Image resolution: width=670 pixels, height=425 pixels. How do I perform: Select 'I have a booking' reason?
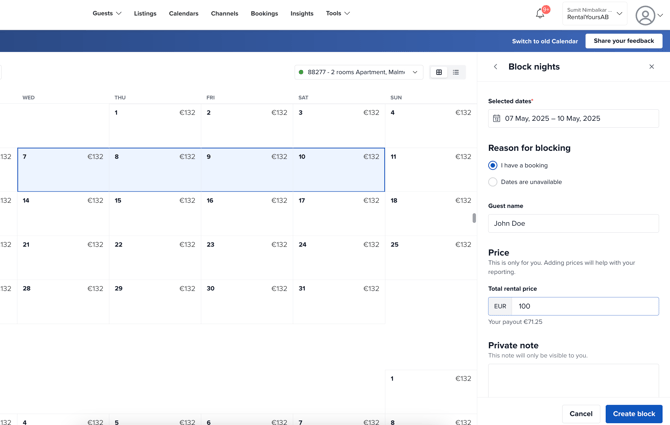(x=493, y=165)
